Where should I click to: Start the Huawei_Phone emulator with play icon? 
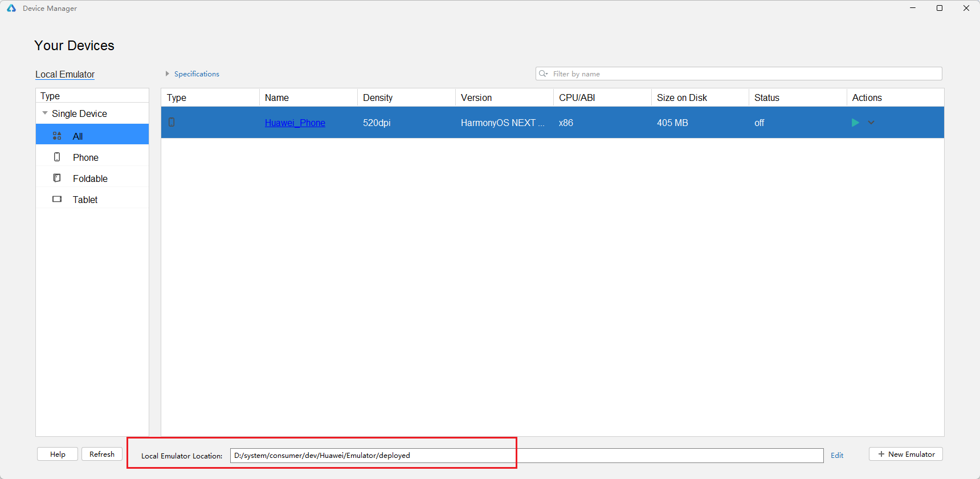pos(855,123)
